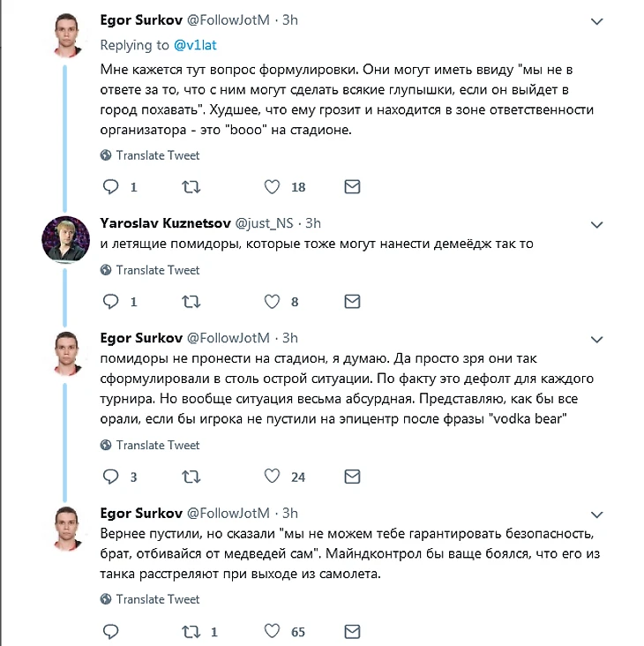Reply to the first Egor Surkov tweet
644x646 pixels.
point(111,187)
